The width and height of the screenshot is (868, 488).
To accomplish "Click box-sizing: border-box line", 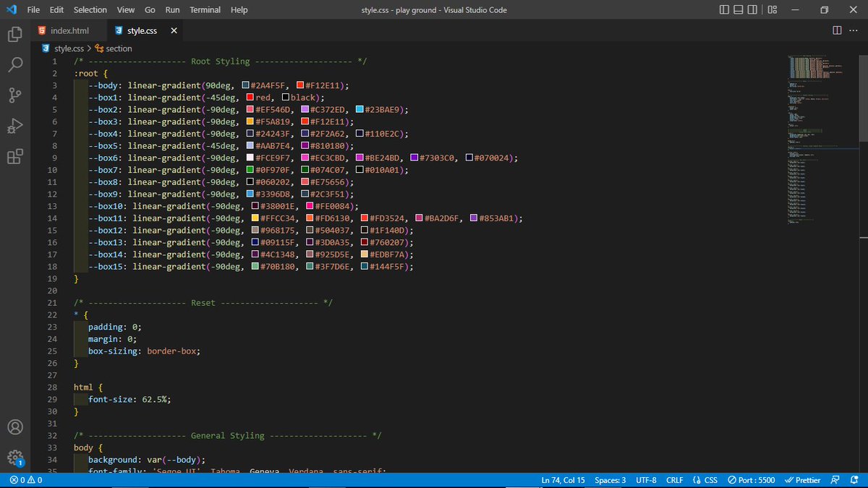I will (x=144, y=351).
